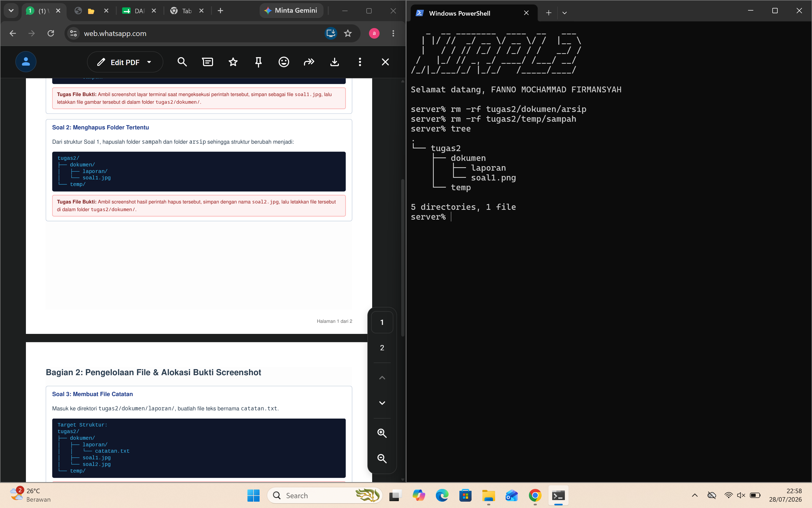Click the 'Soal 2: Menghapus Folder Tertentu' heading
Screen dimensions: 812x508
point(100,128)
